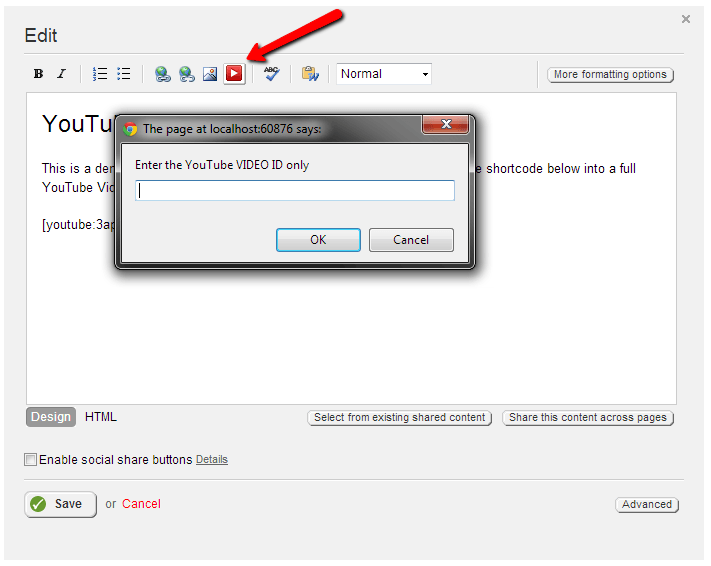
Task: Toggle italic formatting in the editor toolbar
Action: 61,73
